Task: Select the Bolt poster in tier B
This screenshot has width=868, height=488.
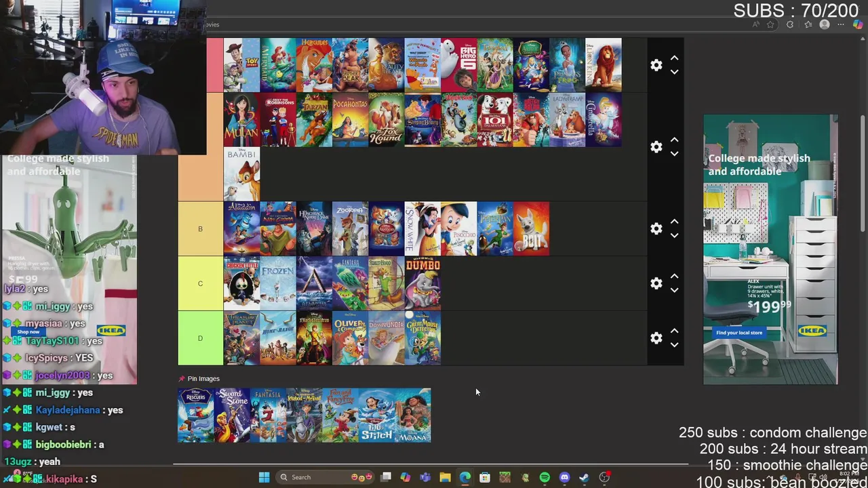Action: (531, 228)
